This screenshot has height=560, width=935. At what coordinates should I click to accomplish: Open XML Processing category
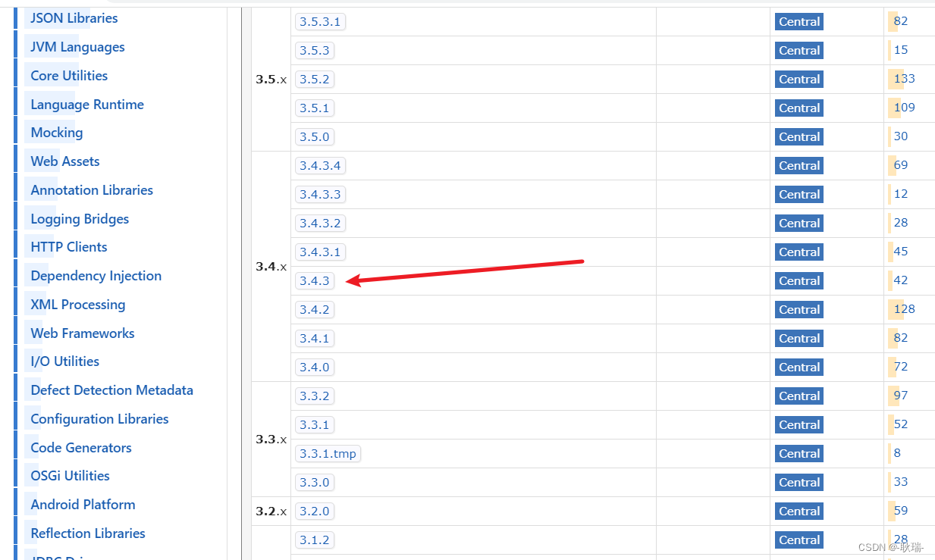[x=78, y=305]
